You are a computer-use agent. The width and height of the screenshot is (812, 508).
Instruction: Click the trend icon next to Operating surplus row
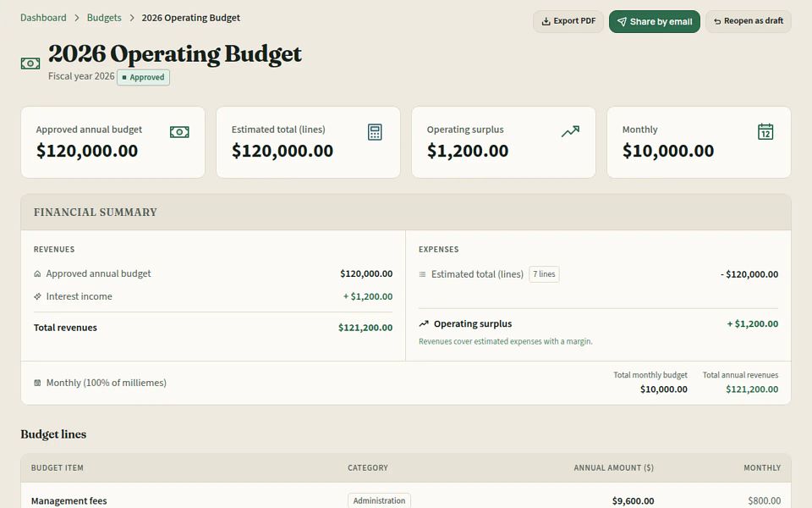tap(424, 323)
